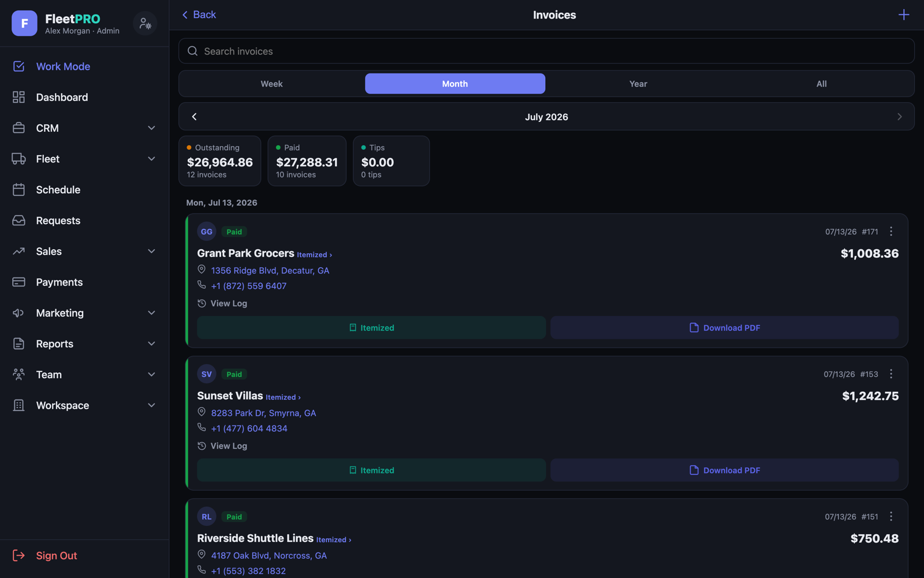Screen dimensions: 924x578
Task: Click the Workspace building icon
Action: click(18, 405)
